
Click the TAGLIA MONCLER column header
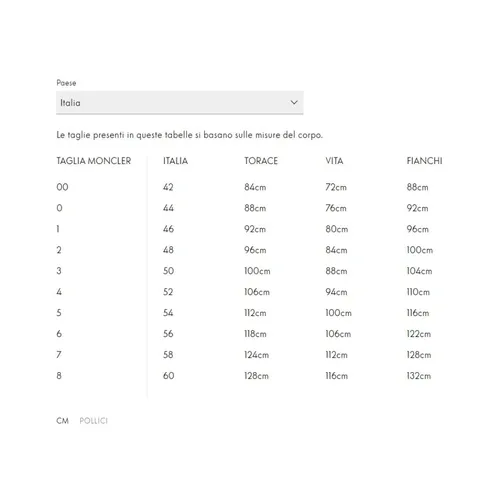click(94, 161)
